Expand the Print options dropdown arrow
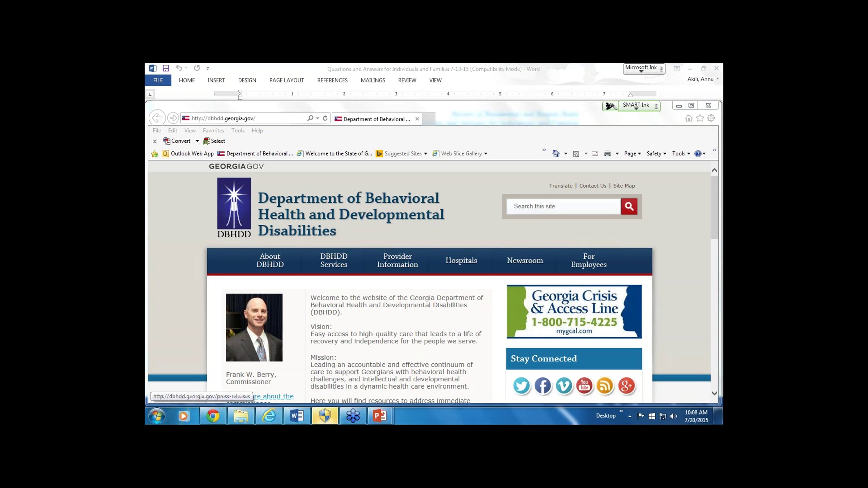Image resolution: width=868 pixels, height=488 pixels. click(617, 154)
